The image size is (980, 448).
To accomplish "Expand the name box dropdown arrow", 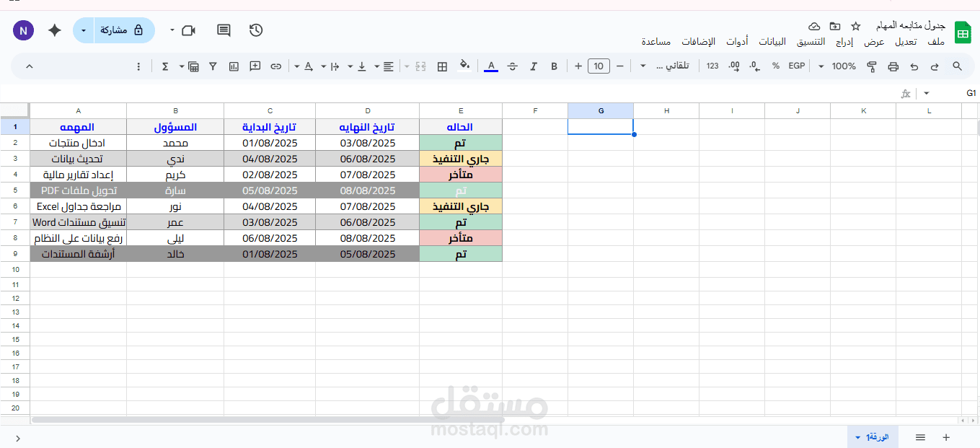I will (927, 94).
